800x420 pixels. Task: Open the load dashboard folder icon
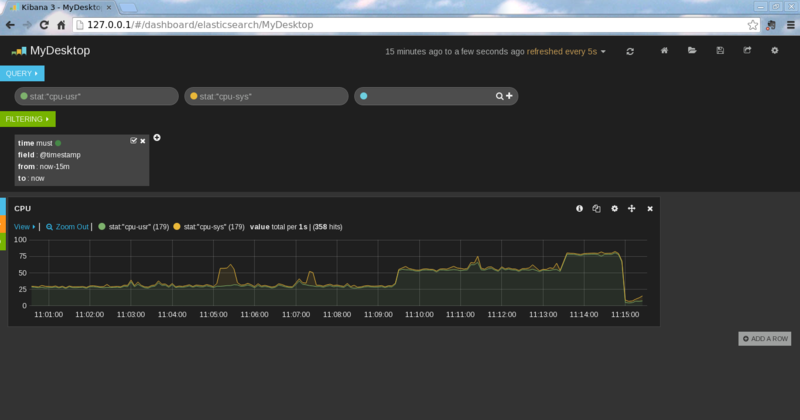[692, 51]
